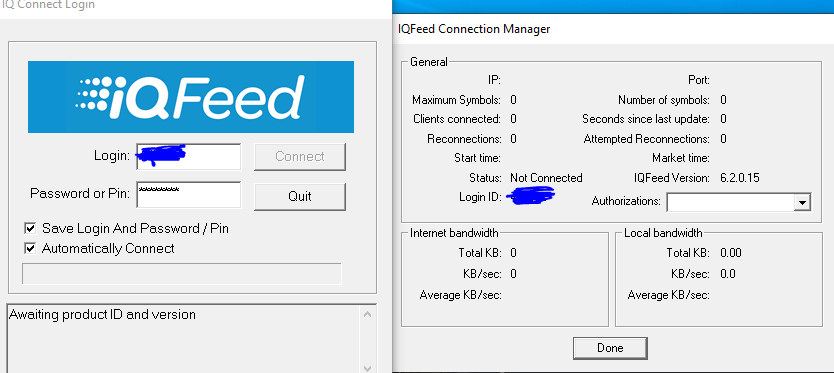Open the Authorizations dropdown arrow

[x=802, y=202]
